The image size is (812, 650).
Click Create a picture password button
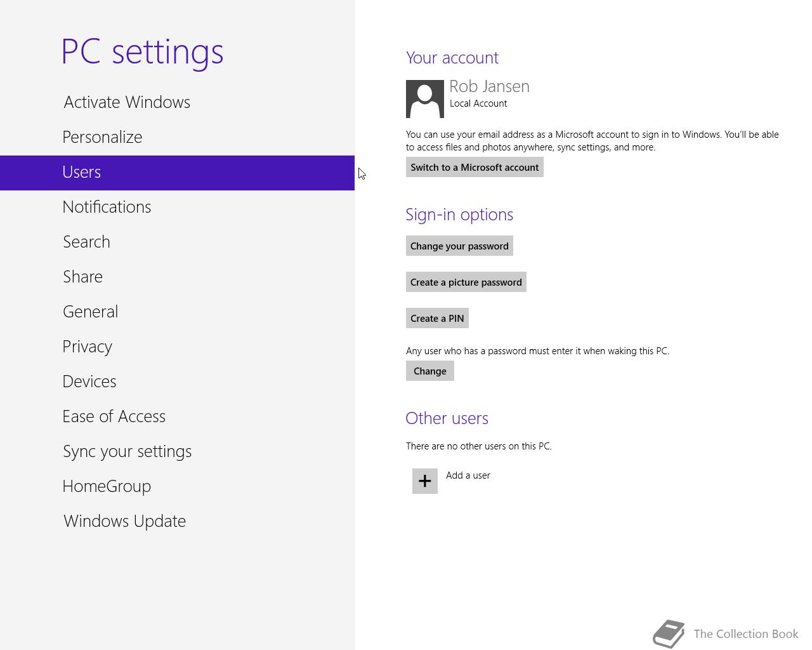[466, 282]
